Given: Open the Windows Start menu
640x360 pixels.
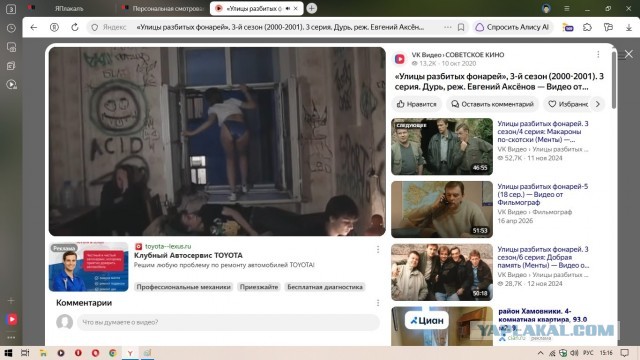Looking at the screenshot, I should 8,353.
